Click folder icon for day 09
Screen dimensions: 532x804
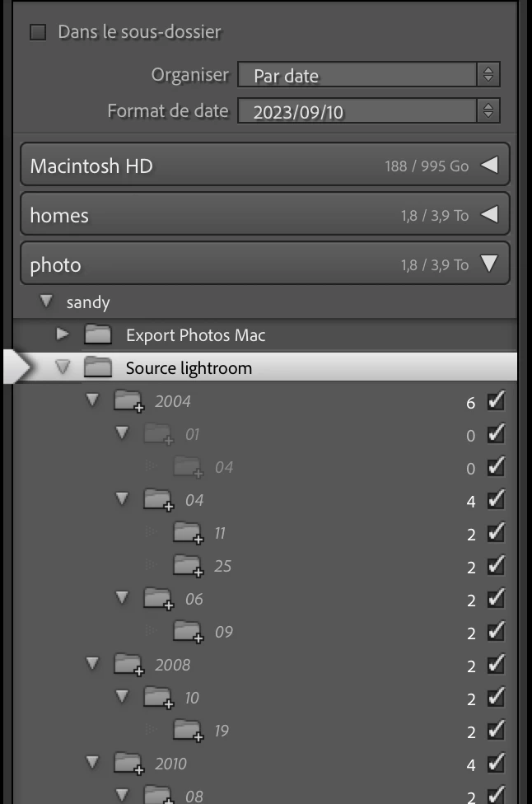coord(188,632)
